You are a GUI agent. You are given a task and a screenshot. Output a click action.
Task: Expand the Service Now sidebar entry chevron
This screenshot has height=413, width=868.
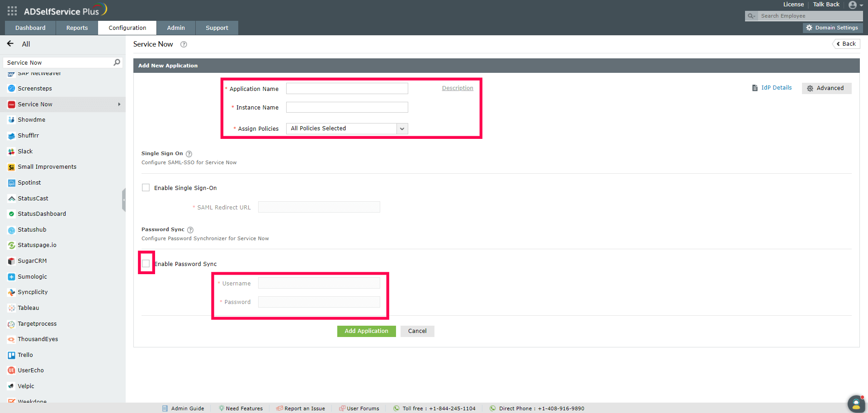119,104
